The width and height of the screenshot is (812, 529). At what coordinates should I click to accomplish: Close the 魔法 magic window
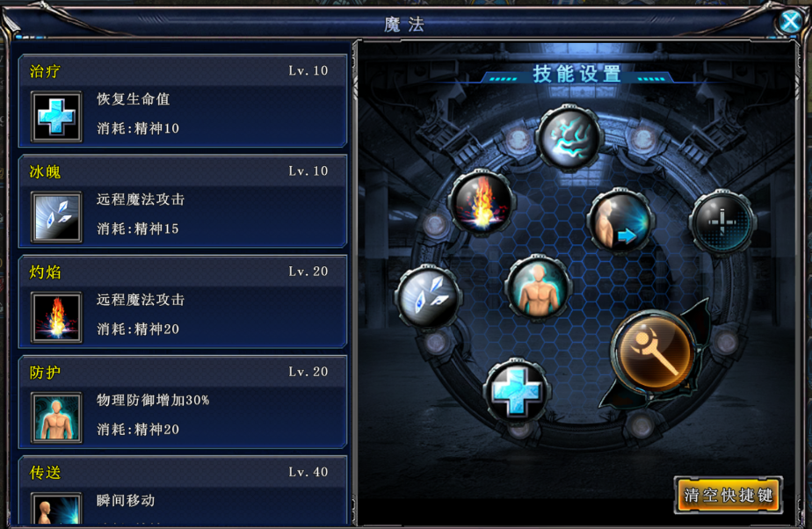(790, 22)
